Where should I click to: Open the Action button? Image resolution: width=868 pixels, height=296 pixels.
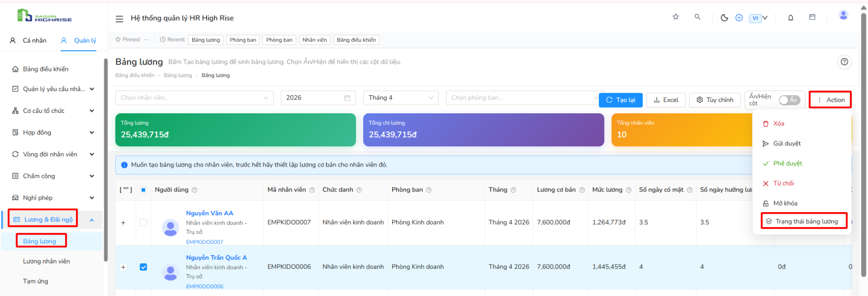[x=830, y=100]
